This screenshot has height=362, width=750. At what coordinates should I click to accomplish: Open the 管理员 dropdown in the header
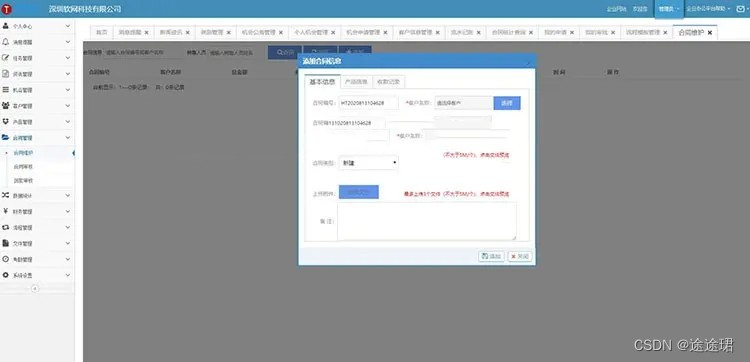click(x=669, y=9)
